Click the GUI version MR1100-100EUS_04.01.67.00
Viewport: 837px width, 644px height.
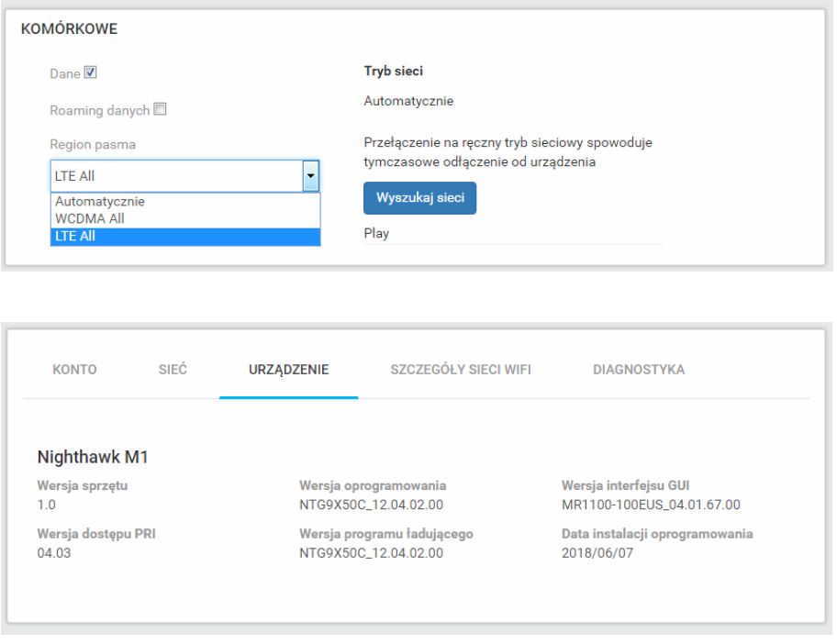pyautogui.click(x=651, y=504)
